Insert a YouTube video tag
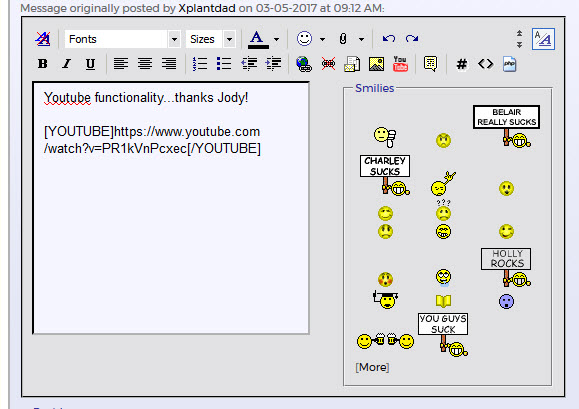Screen dimensions: 579x409 click(x=400, y=64)
